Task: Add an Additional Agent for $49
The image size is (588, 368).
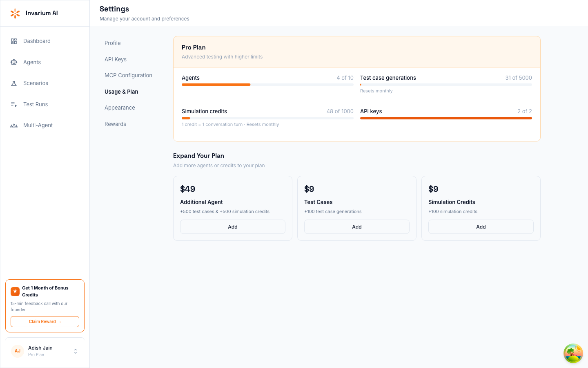Action: 233,227
